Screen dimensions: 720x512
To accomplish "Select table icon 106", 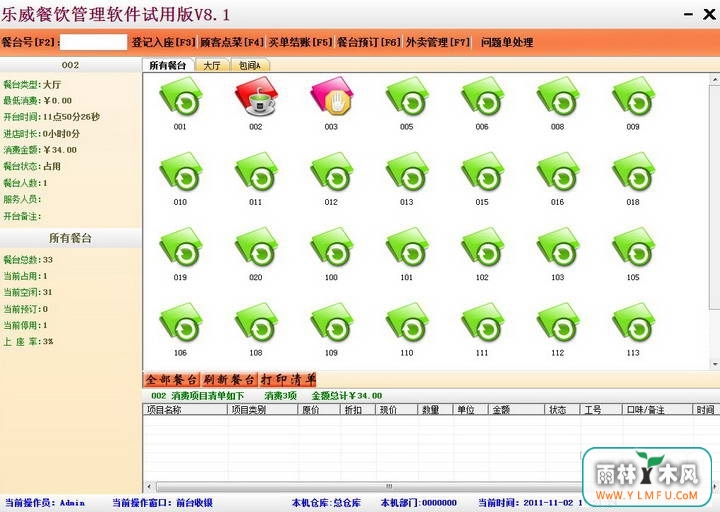I will [x=180, y=323].
